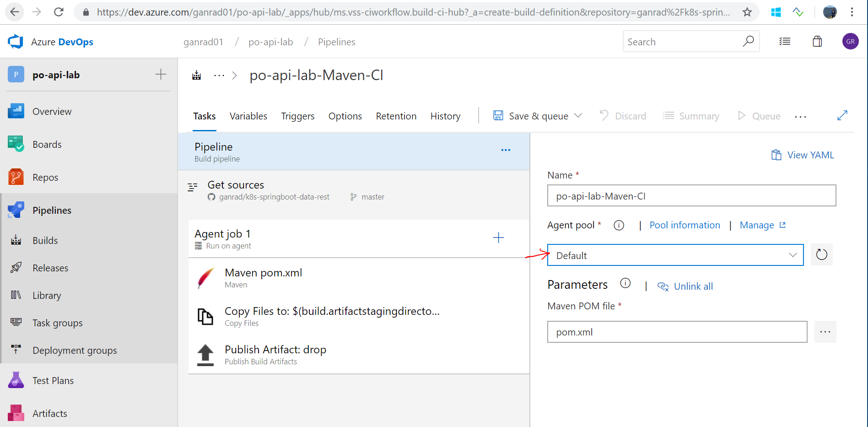Image resolution: width=868 pixels, height=427 pixels.
Task: Switch to the Tasks tab
Action: (x=204, y=116)
